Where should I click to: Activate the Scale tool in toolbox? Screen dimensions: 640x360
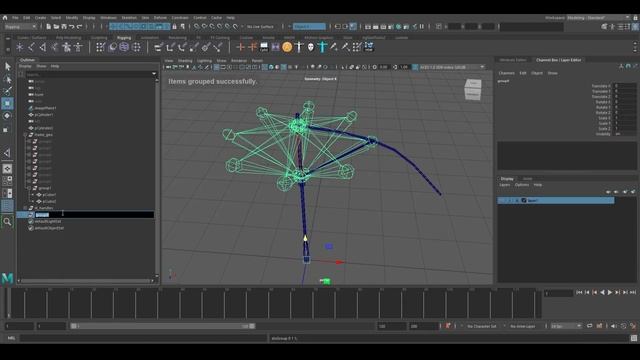click(x=6, y=130)
